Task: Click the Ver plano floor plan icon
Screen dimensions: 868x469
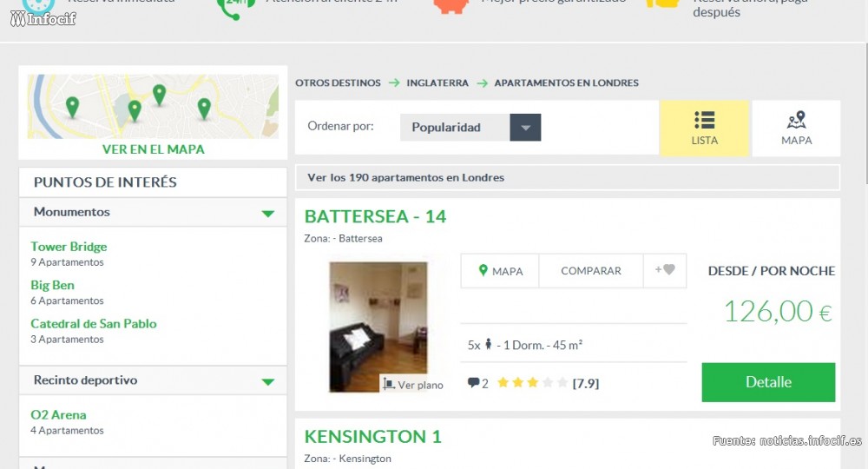Action: tap(390, 383)
